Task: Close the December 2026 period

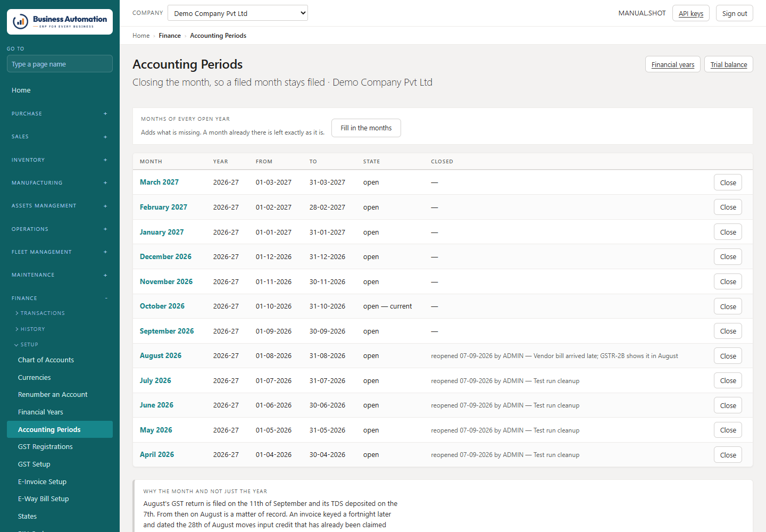Action: click(x=728, y=257)
